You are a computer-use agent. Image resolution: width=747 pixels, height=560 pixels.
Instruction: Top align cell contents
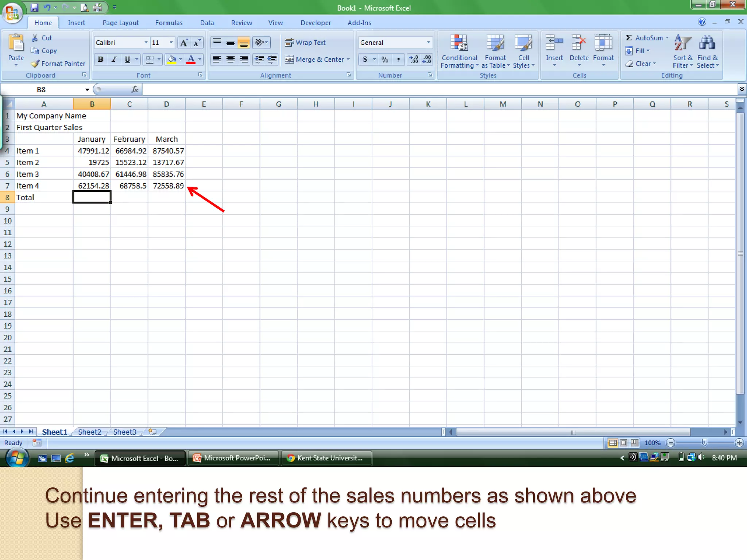click(217, 43)
